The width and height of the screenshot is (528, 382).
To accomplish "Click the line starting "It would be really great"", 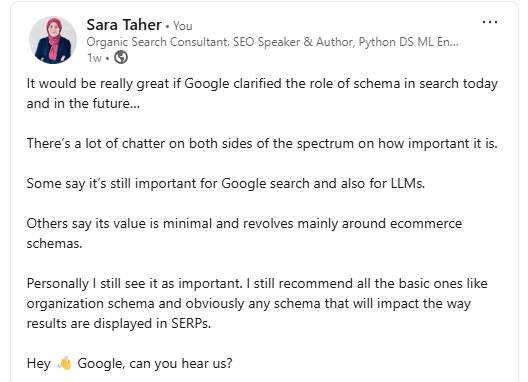I will pyautogui.click(x=262, y=84).
